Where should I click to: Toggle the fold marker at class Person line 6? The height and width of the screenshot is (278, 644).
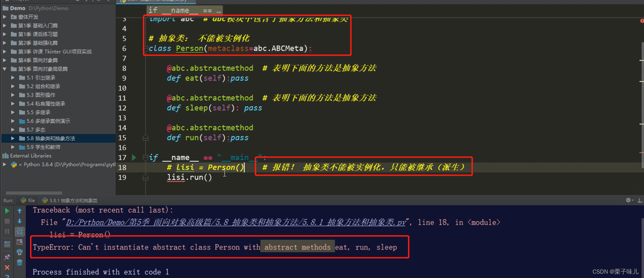pos(145,49)
